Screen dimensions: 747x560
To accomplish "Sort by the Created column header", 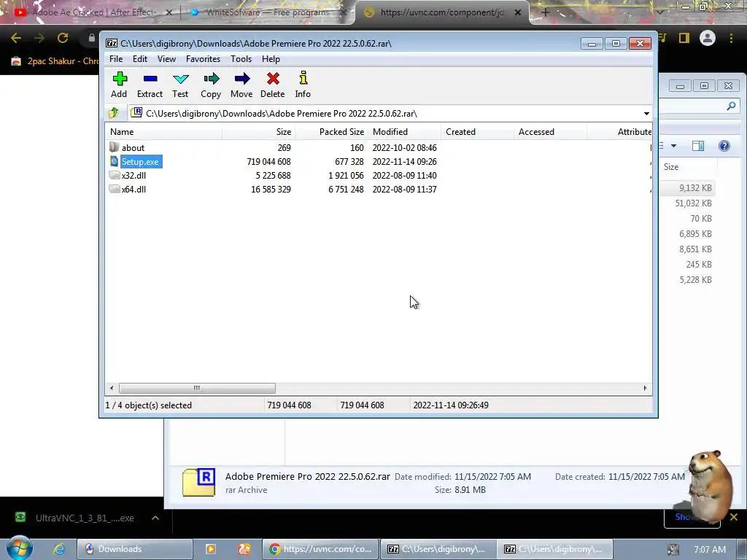I will [x=477, y=132].
